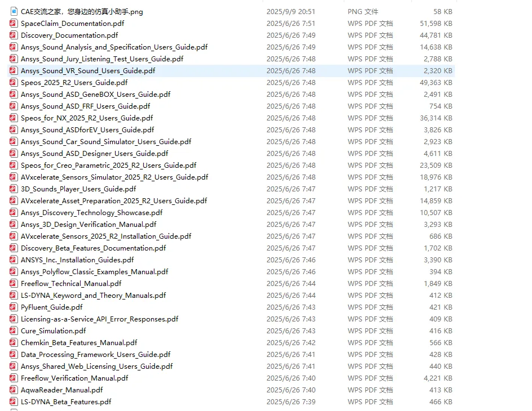Click the file name SpaceClaim_Documentation.pdf

click(x=72, y=24)
